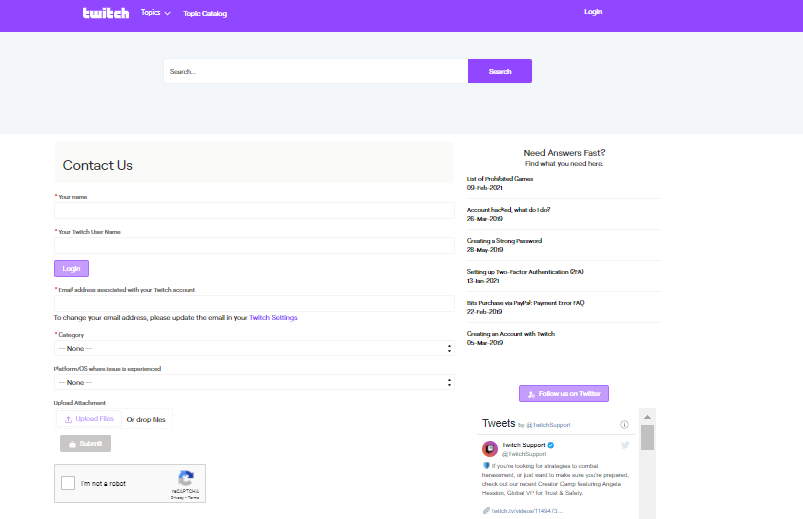Open Bits Purchase via PayPal FAQ article
The image size is (803, 519).
[x=525, y=303]
